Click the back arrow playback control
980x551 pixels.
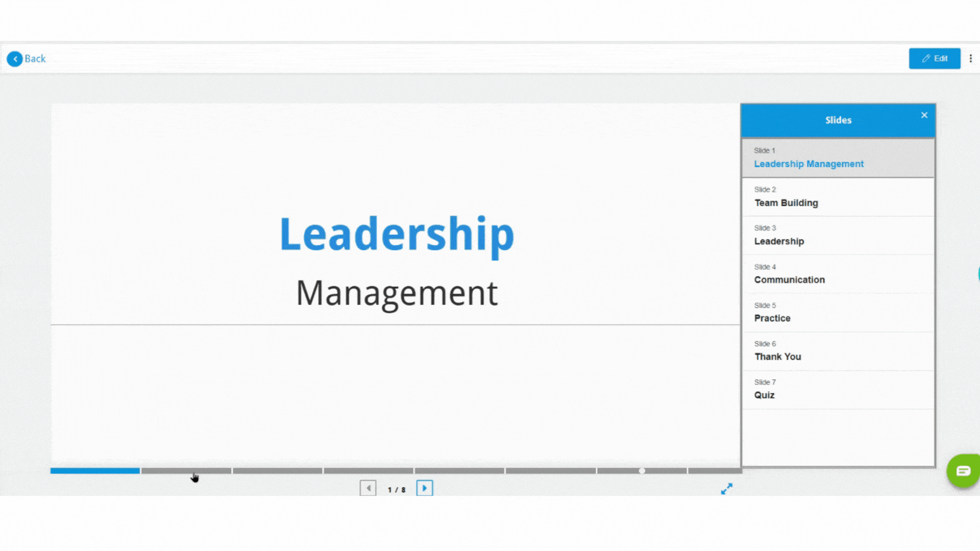[367, 488]
